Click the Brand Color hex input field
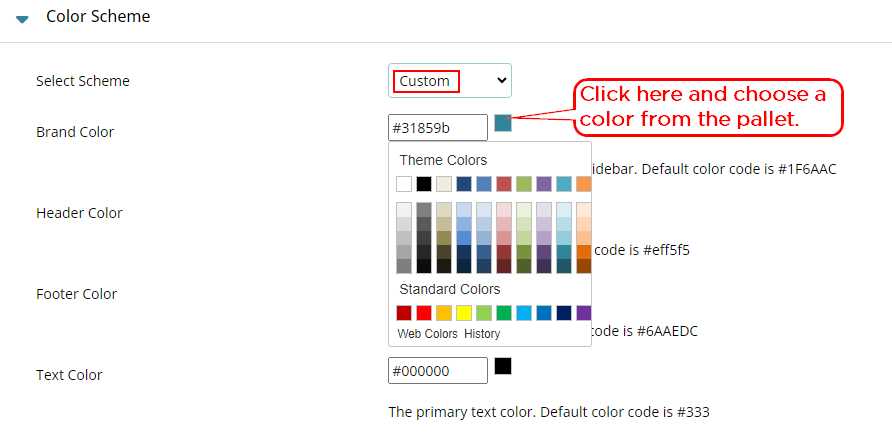 pos(437,127)
